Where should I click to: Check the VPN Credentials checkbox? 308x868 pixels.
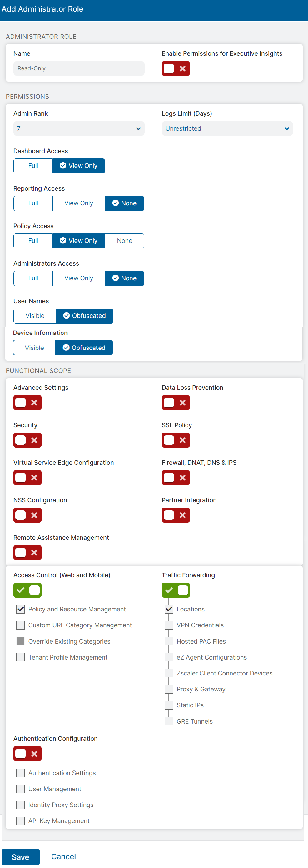pyautogui.click(x=169, y=625)
